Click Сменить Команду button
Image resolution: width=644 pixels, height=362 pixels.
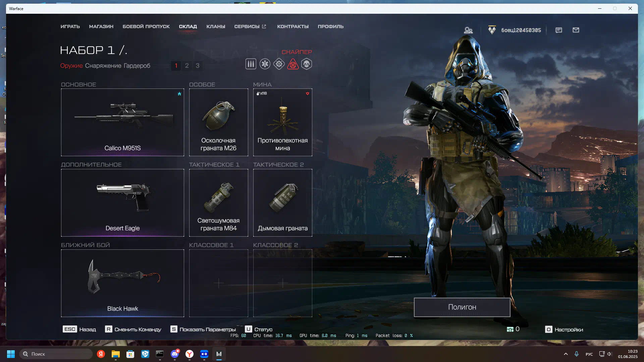click(x=133, y=329)
